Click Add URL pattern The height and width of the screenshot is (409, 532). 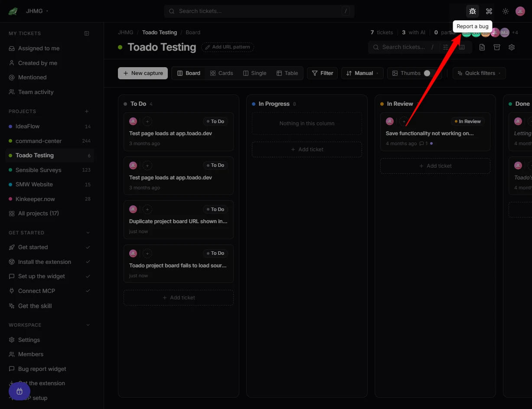coord(228,47)
